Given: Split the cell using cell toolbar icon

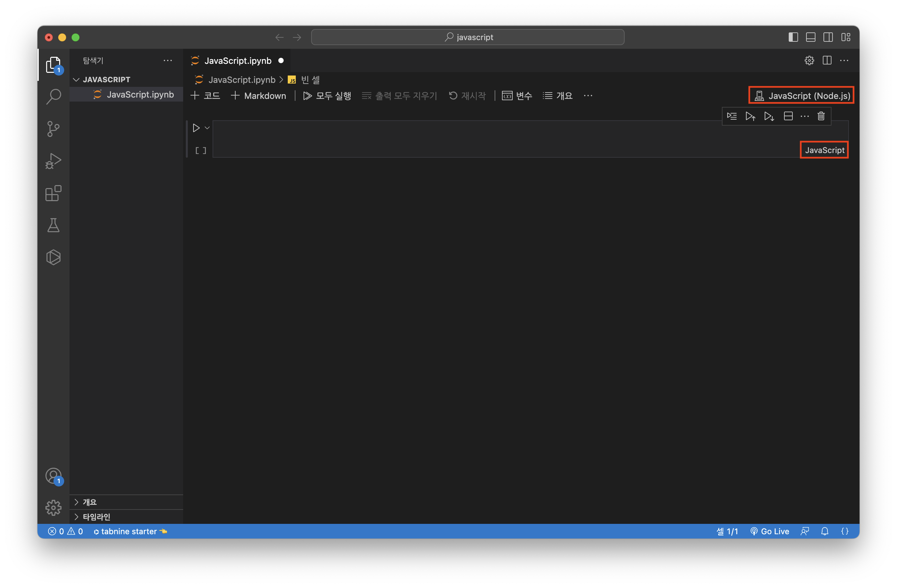Looking at the screenshot, I should [788, 116].
